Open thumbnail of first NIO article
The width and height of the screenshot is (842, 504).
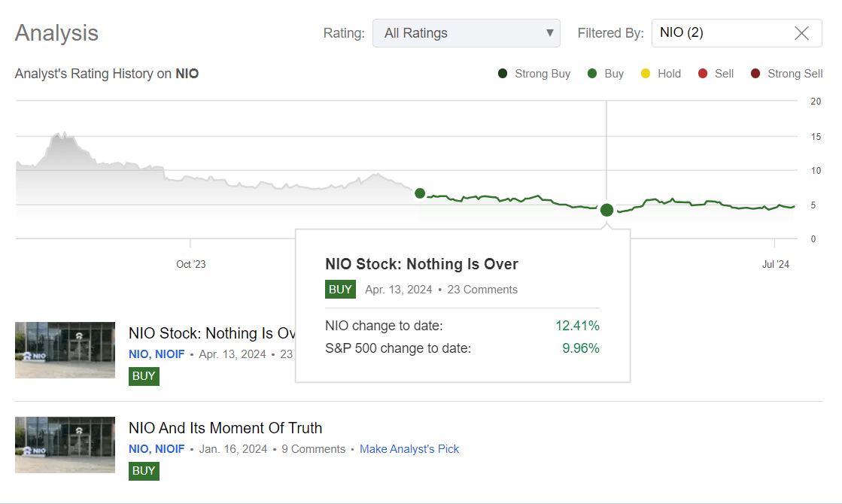click(x=65, y=350)
